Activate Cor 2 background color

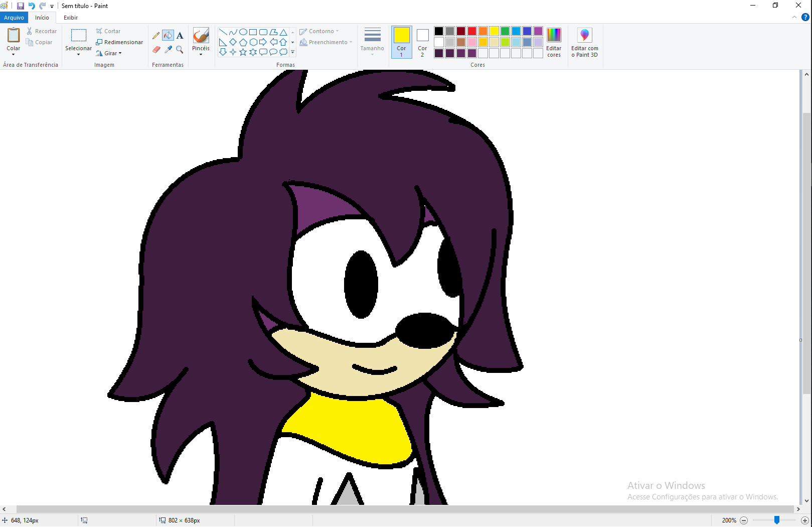point(422,42)
